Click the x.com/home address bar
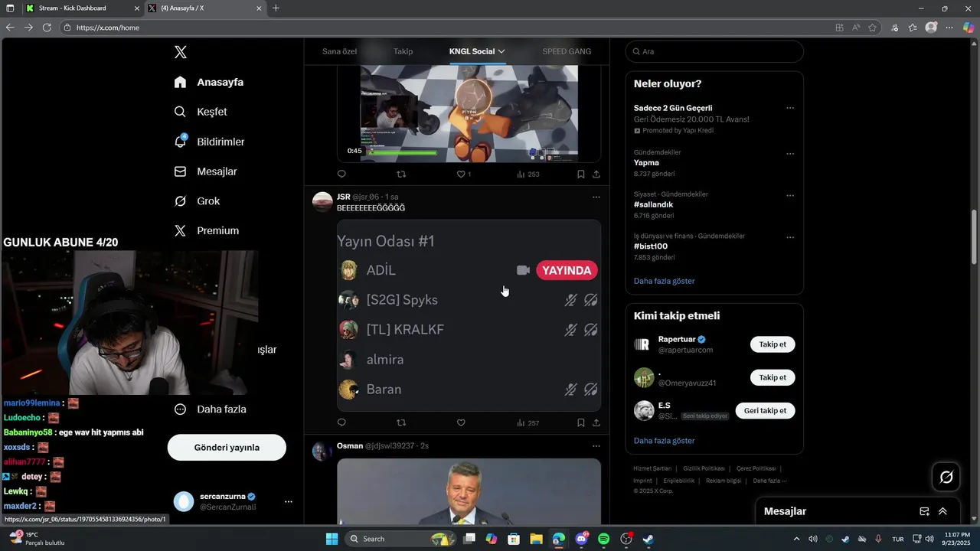This screenshot has width=980, height=551. 444,28
